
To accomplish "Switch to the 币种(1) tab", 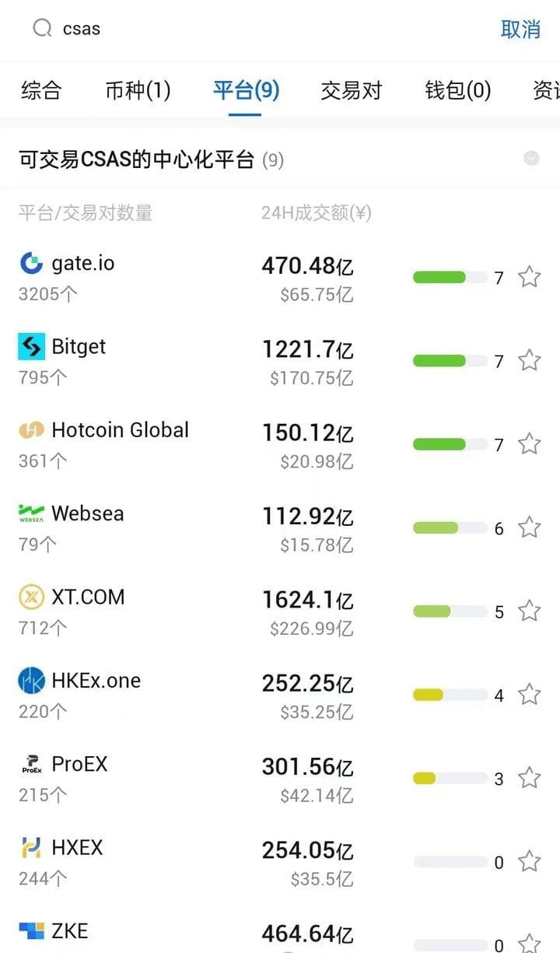I will [138, 90].
